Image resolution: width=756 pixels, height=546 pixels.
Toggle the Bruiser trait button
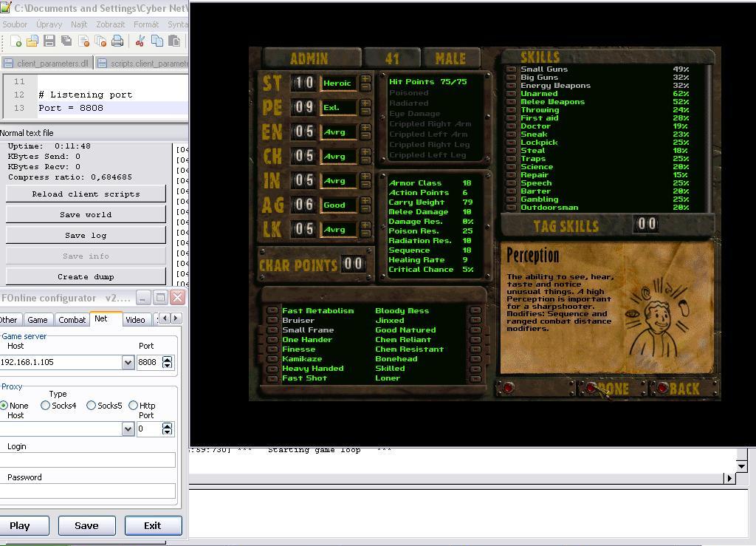[x=272, y=321]
